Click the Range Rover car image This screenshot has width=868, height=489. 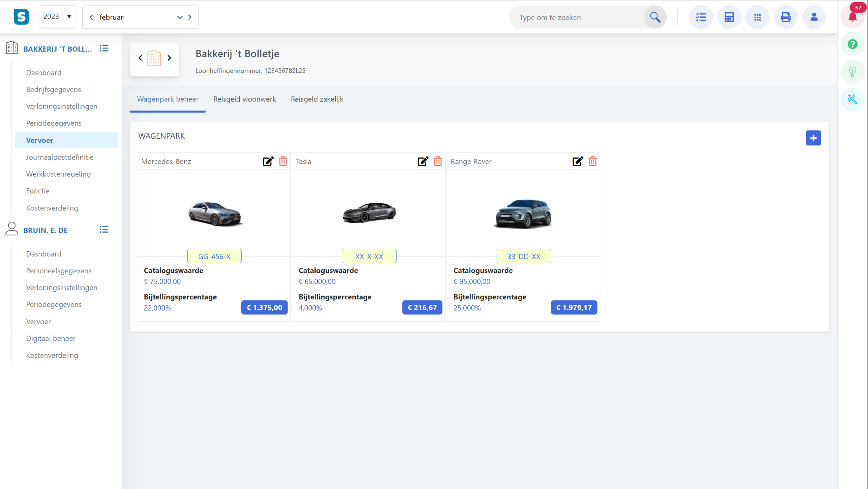(524, 213)
